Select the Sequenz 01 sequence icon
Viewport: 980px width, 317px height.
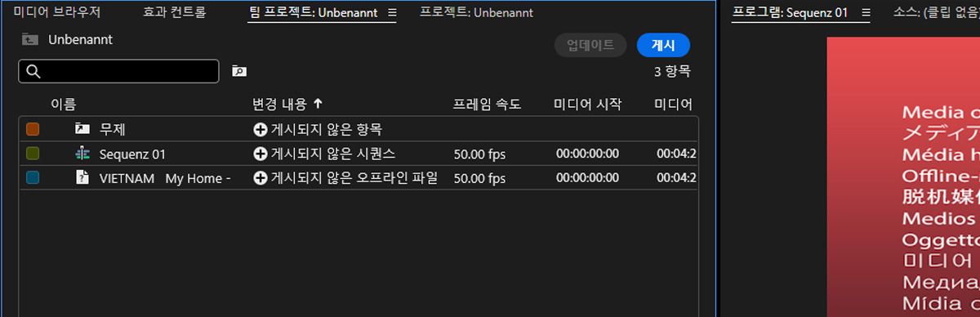[x=82, y=153]
